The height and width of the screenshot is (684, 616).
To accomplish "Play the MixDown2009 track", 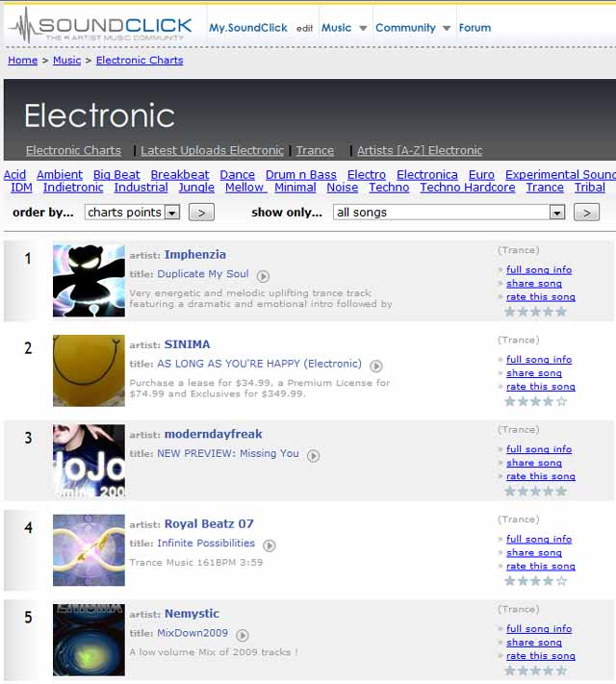I will point(243,635).
